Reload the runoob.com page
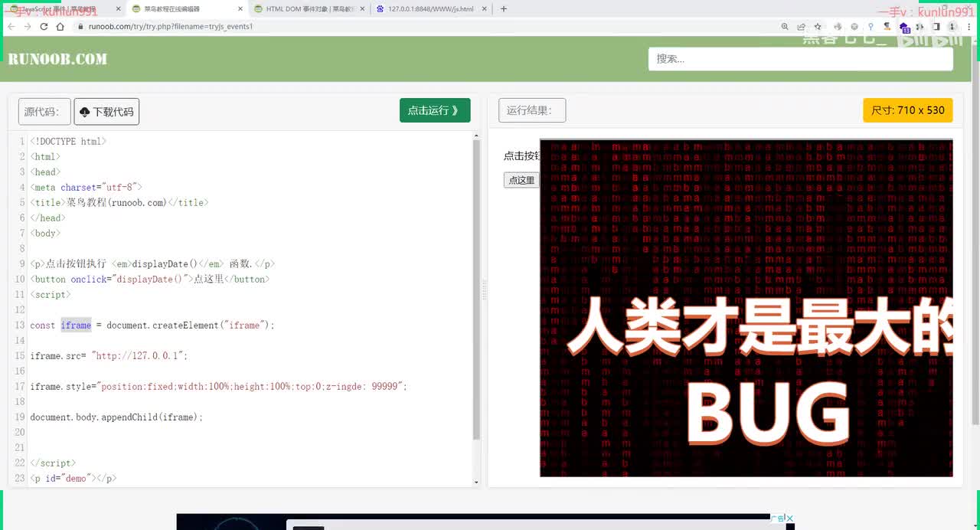 (44, 26)
